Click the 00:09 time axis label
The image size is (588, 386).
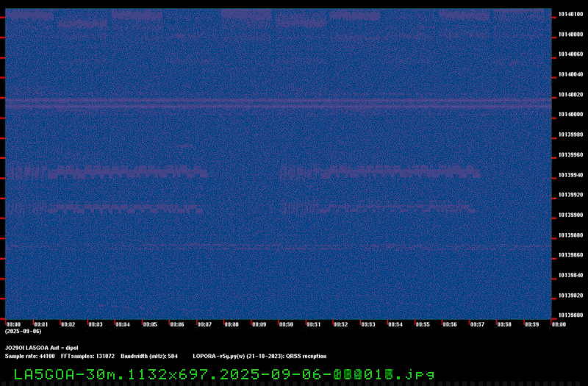pos(259,324)
